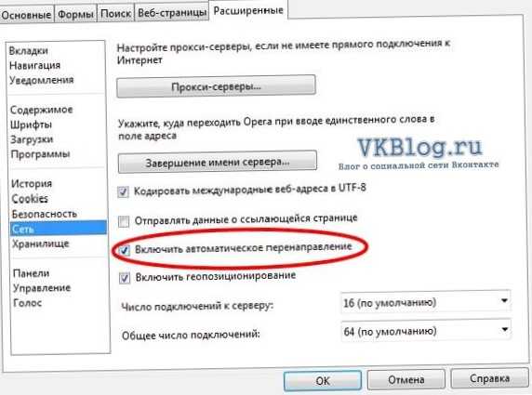
Task: Enable Отправлять данные о ссылающейся странице
Action: click(124, 222)
